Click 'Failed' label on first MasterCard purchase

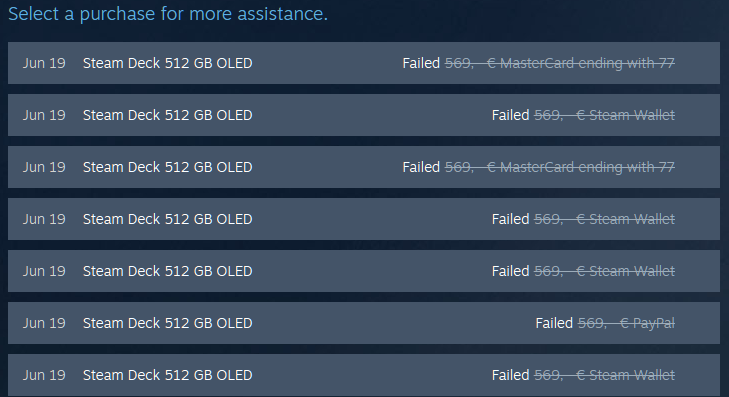(x=421, y=63)
